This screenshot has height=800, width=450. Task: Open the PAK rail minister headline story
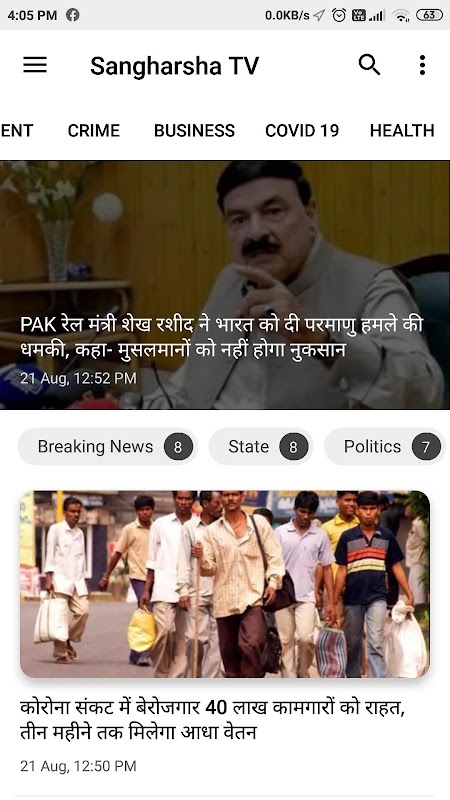coord(221,337)
